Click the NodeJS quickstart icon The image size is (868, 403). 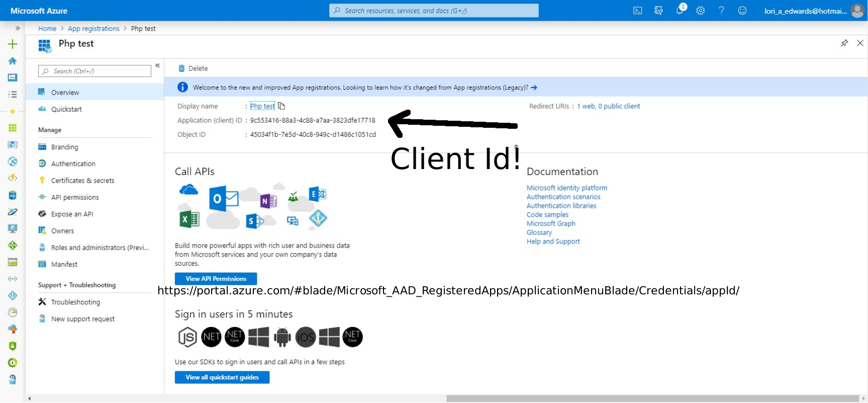pyautogui.click(x=187, y=337)
